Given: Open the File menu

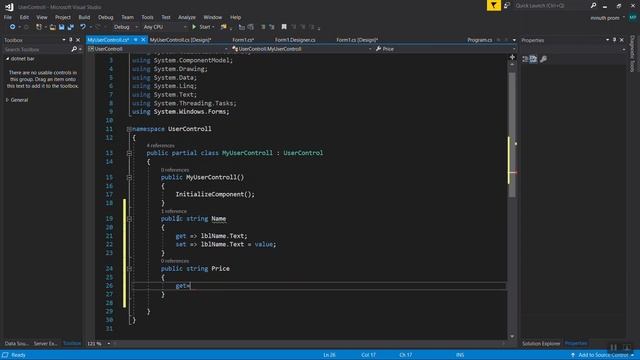Looking at the screenshot, I should coord(8,17).
